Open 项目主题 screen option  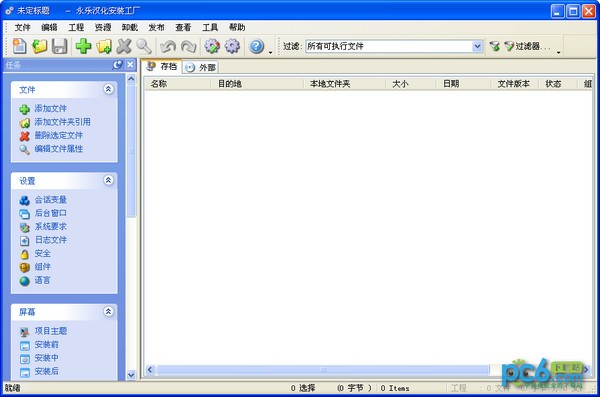point(51,331)
